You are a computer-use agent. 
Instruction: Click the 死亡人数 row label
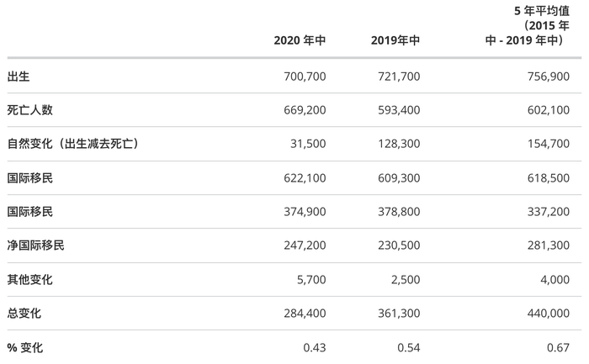[30, 109]
